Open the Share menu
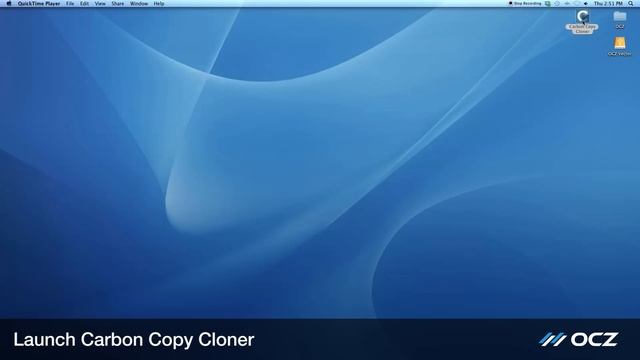 click(118, 3)
